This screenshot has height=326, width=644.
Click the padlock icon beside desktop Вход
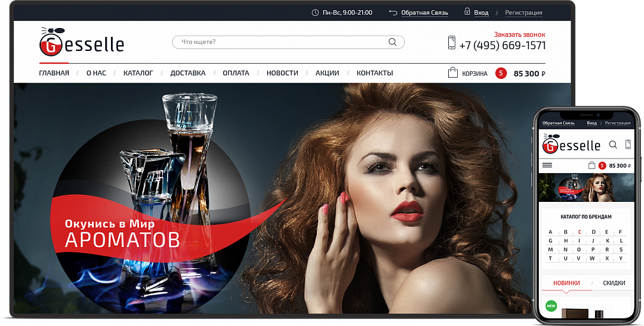467,12
